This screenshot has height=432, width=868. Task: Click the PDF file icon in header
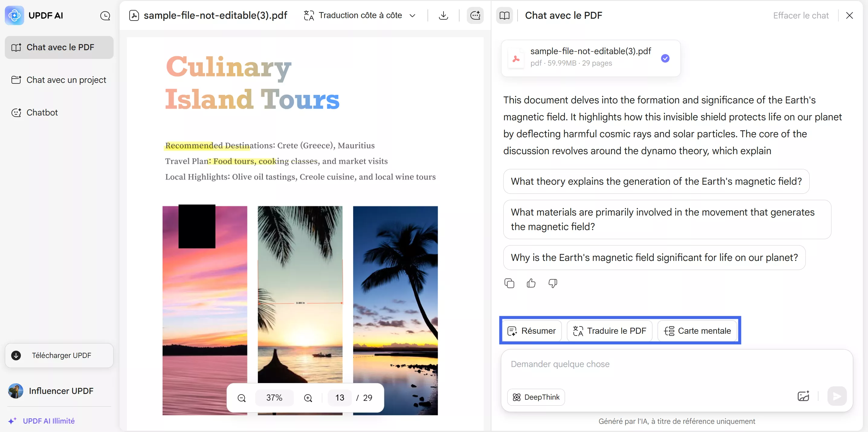(x=134, y=15)
